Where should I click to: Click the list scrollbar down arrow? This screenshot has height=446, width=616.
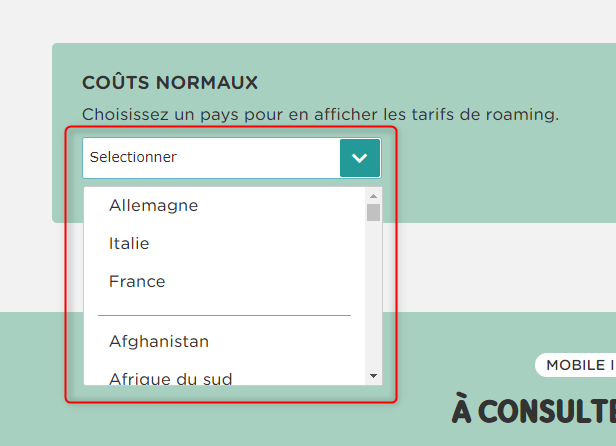coord(374,376)
